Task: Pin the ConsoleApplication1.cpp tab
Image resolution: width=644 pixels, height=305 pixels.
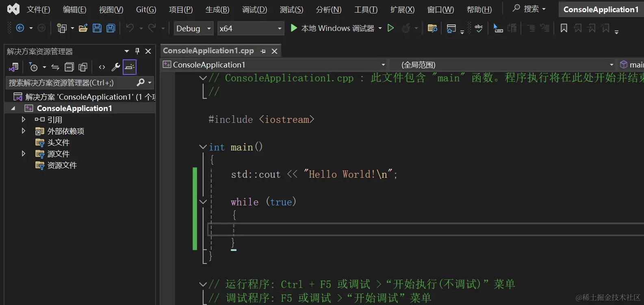Action: pyautogui.click(x=263, y=51)
